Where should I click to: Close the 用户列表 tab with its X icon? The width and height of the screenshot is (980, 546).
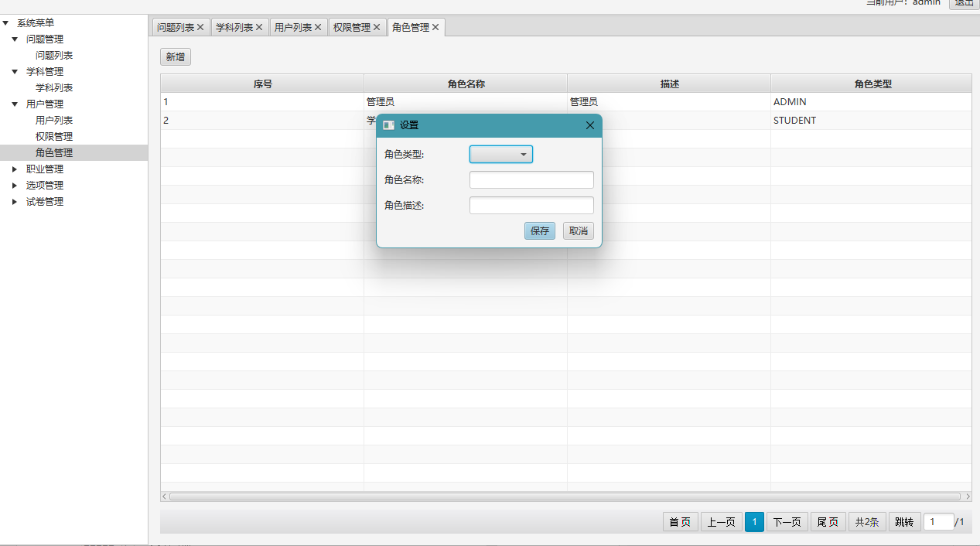pyautogui.click(x=318, y=27)
